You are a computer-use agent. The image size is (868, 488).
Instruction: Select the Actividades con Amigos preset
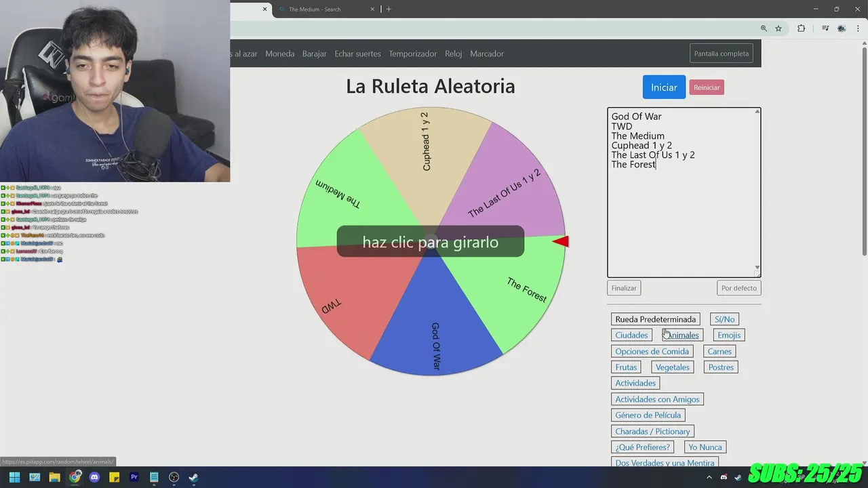(657, 399)
